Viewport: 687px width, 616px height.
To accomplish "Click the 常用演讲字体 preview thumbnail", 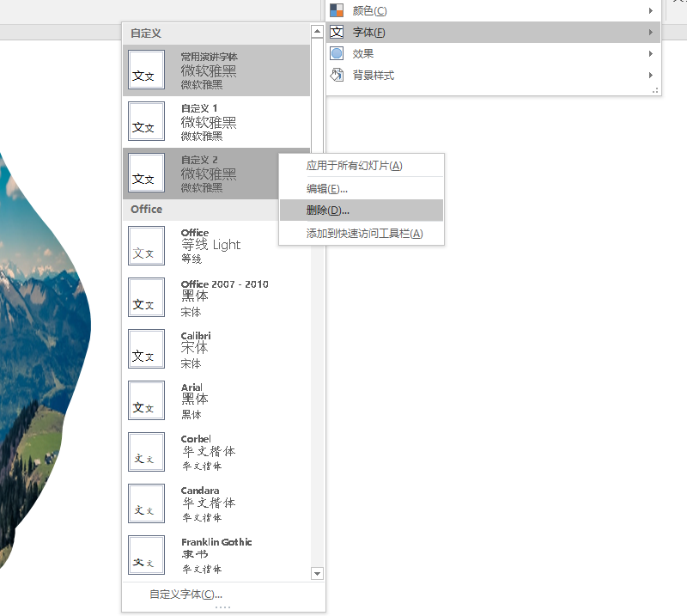I will [146, 70].
